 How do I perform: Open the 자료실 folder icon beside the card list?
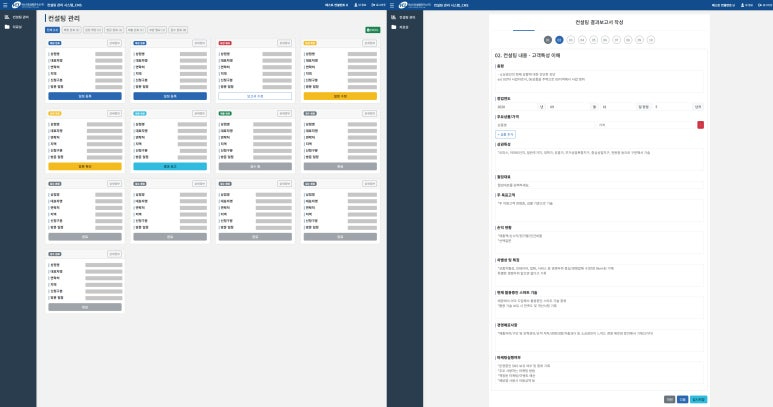pos(7,27)
